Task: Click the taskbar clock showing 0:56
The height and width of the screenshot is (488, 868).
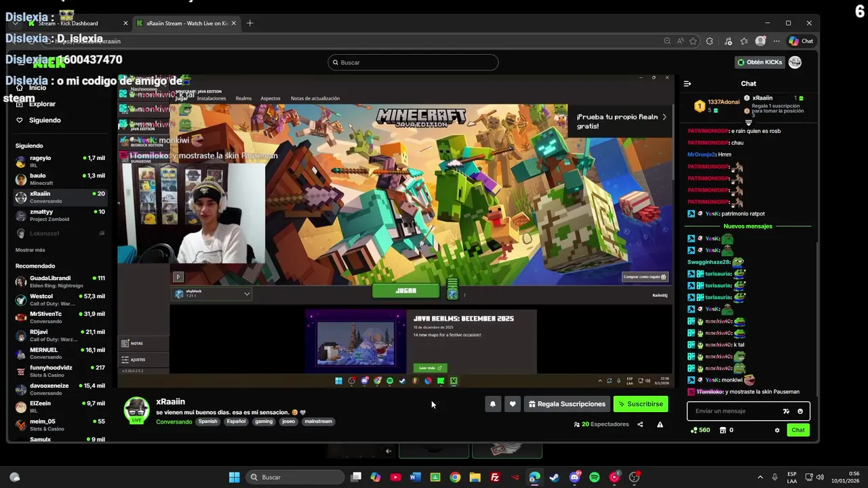Action: pos(846,477)
